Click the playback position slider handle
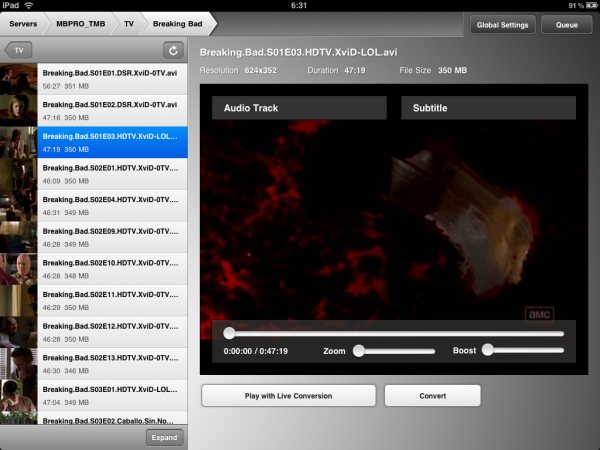This screenshot has width=600, height=450. (x=229, y=333)
